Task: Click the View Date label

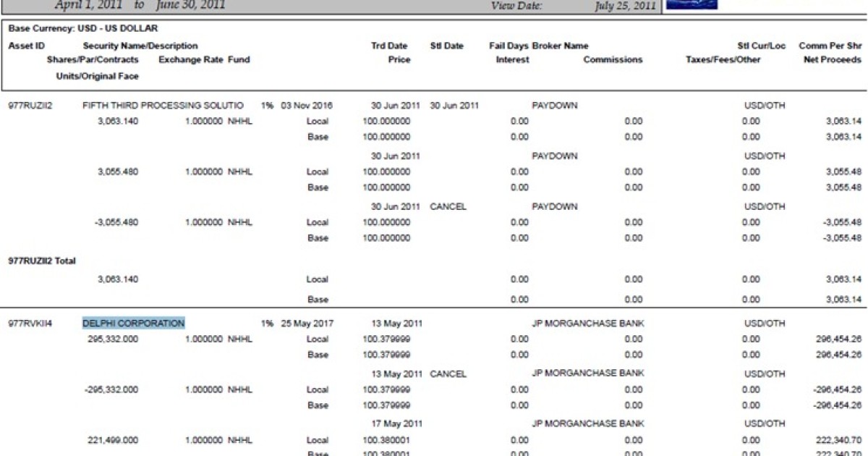Action: (516, 6)
